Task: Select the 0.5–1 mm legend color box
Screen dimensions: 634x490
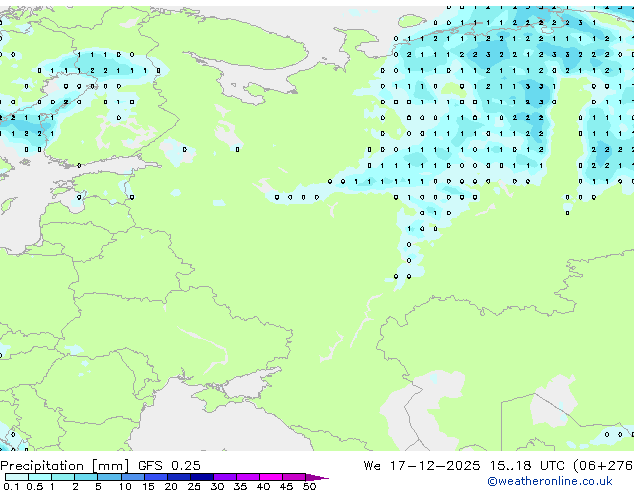Action: tap(40, 477)
